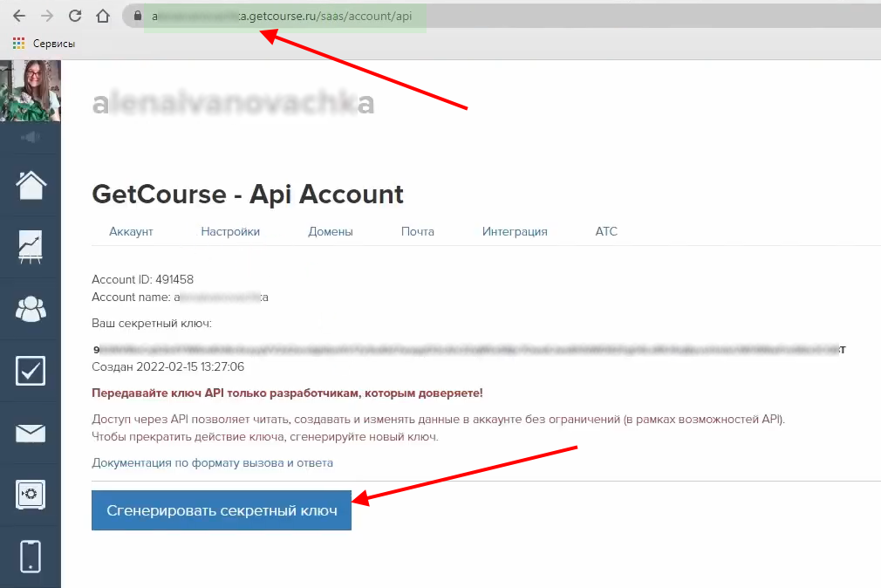The width and height of the screenshot is (881, 588).
Task: Open the mobile phone sidebar icon
Action: click(31, 556)
